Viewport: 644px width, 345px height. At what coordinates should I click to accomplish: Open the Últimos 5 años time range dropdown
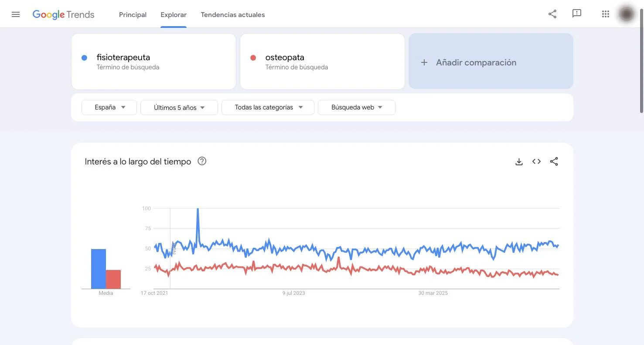point(179,107)
